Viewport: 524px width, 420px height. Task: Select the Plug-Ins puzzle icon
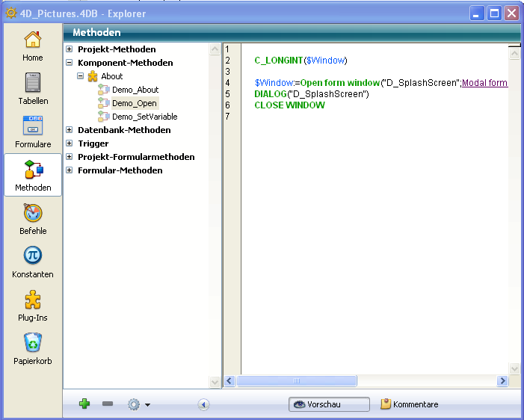32,305
